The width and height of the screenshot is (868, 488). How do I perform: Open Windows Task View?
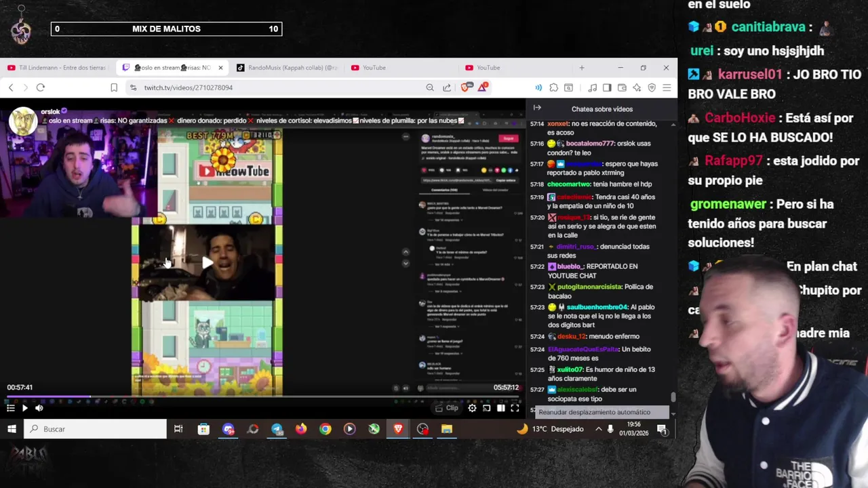click(x=178, y=429)
